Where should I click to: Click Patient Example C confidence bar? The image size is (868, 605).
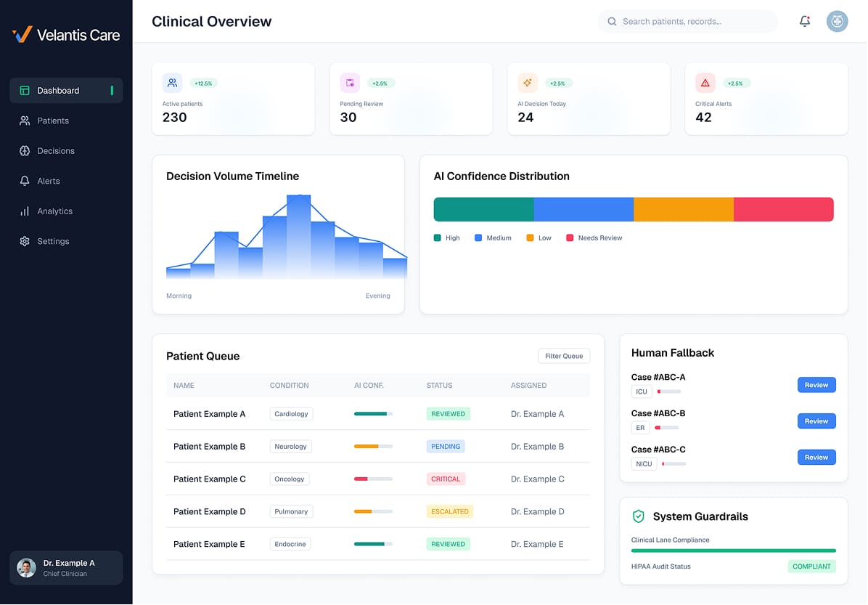coord(373,479)
